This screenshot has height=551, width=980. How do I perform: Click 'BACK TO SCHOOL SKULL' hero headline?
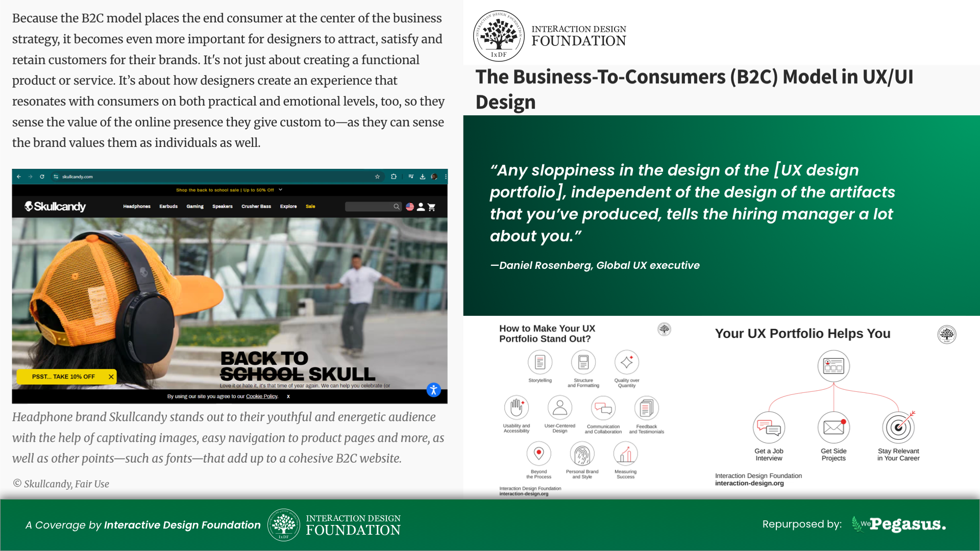pyautogui.click(x=298, y=366)
